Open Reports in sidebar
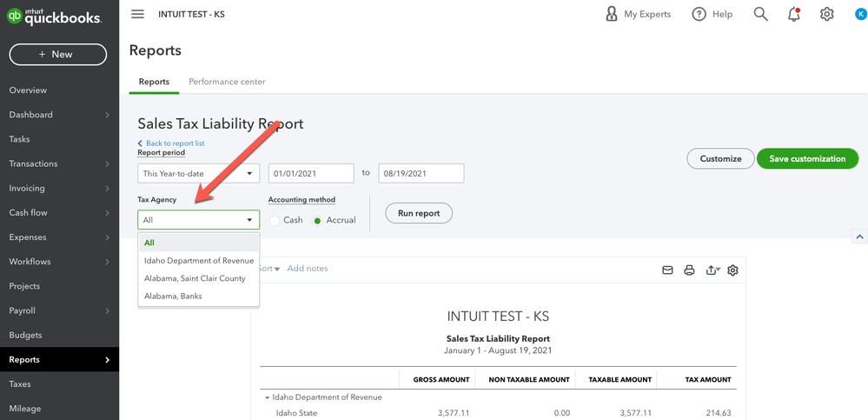The width and height of the screenshot is (868, 420). pos(58,360)
